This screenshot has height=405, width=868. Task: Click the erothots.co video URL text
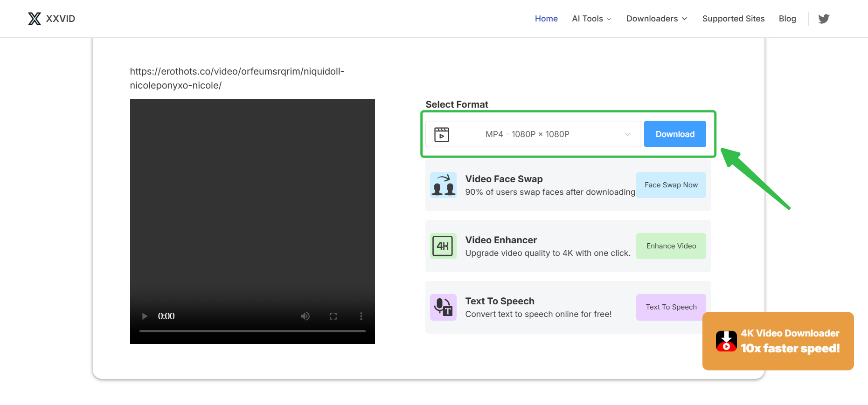[x=237, y=78]
